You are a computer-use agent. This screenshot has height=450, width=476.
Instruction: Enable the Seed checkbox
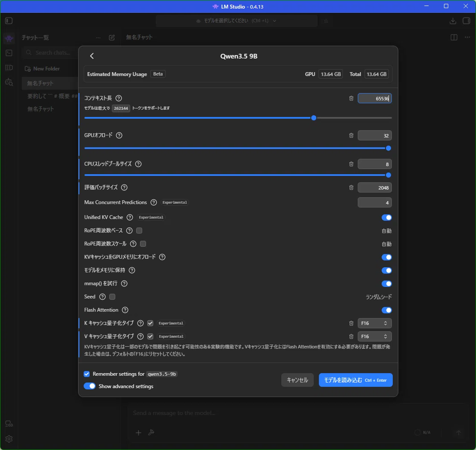tap(112, 297)
